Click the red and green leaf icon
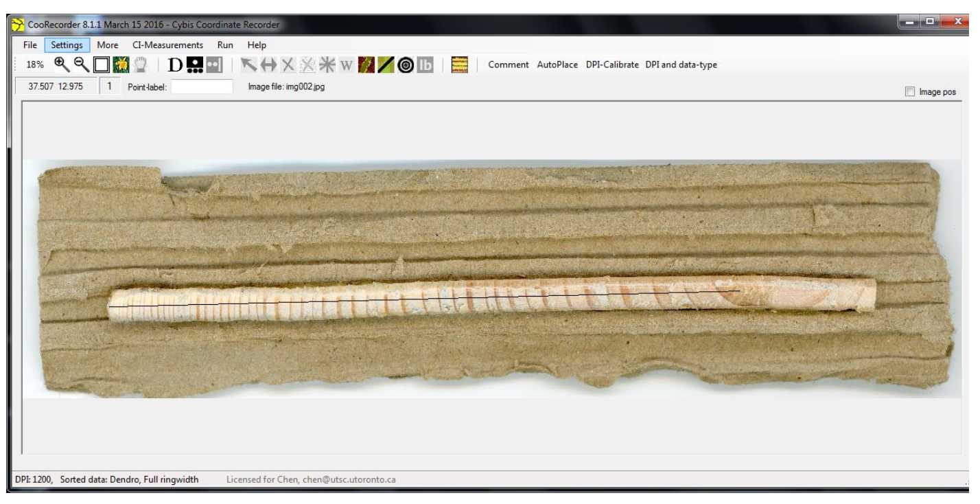The height and width of the screenshot is (504, 980). (x=366, y=65)
